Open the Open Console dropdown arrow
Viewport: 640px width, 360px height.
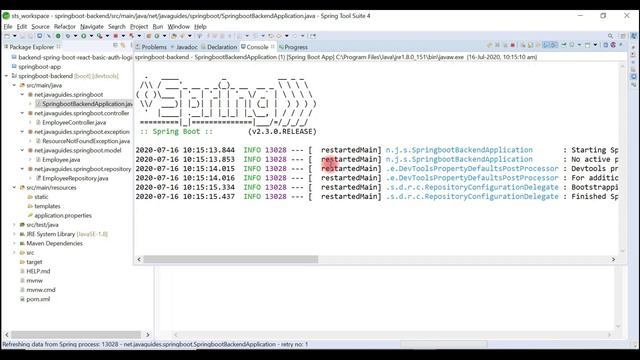(595, 45)
